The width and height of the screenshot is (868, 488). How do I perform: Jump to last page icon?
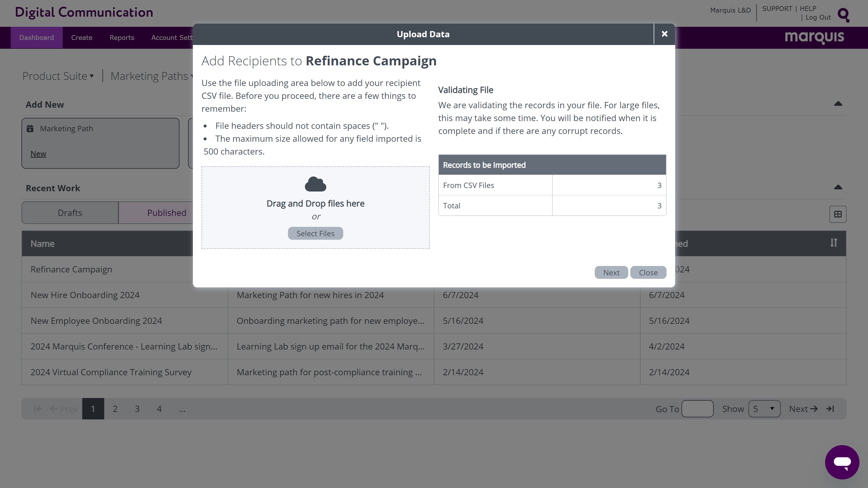830,409
